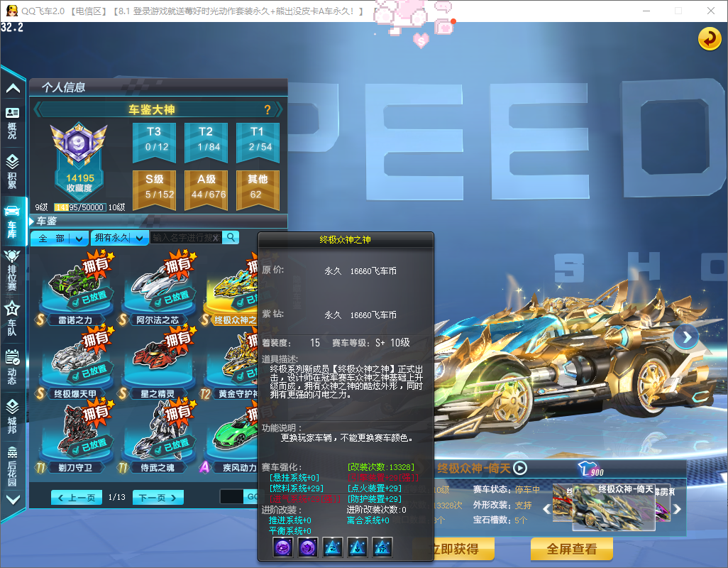Click the fifth blue gem slot

click(382, 547)
